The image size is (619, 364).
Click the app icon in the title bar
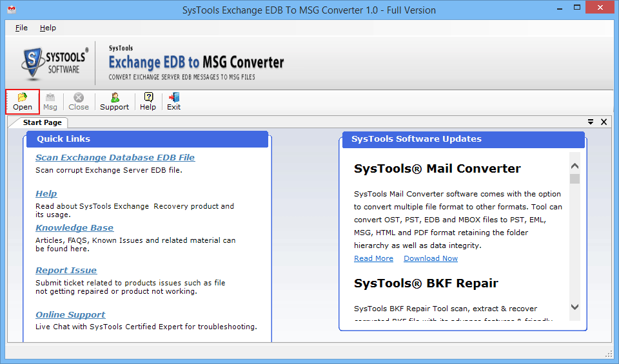click(12, 8)
